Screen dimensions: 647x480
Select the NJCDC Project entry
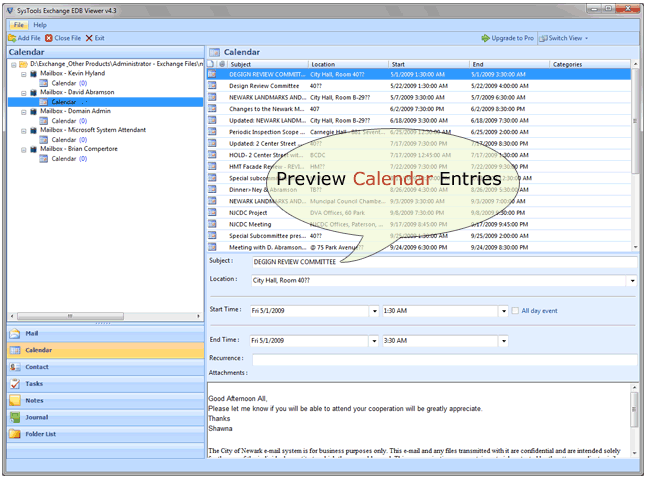[x=419, y=213]
